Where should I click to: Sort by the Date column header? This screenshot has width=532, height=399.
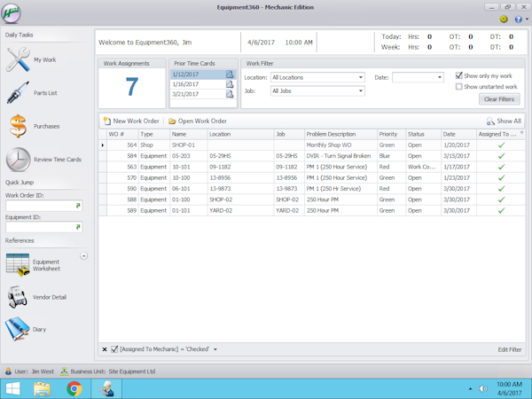[x=458, y=135]
